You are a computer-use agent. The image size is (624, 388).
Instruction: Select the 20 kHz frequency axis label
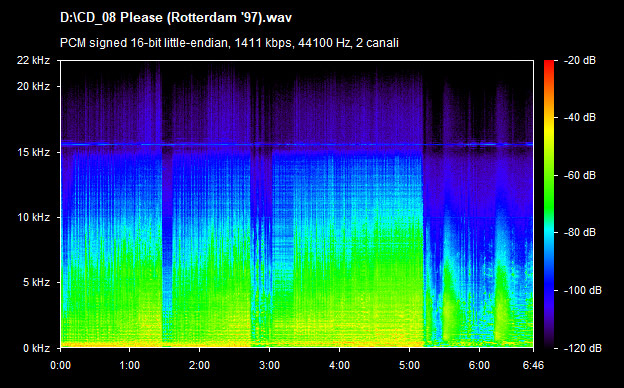(x=33, y=86)
